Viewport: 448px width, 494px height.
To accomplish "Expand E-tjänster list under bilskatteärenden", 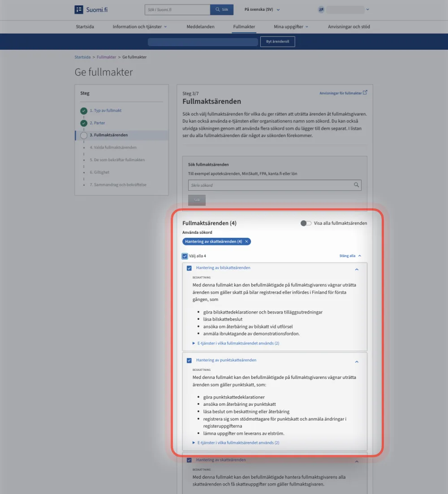I will click(x=236, y=343).
